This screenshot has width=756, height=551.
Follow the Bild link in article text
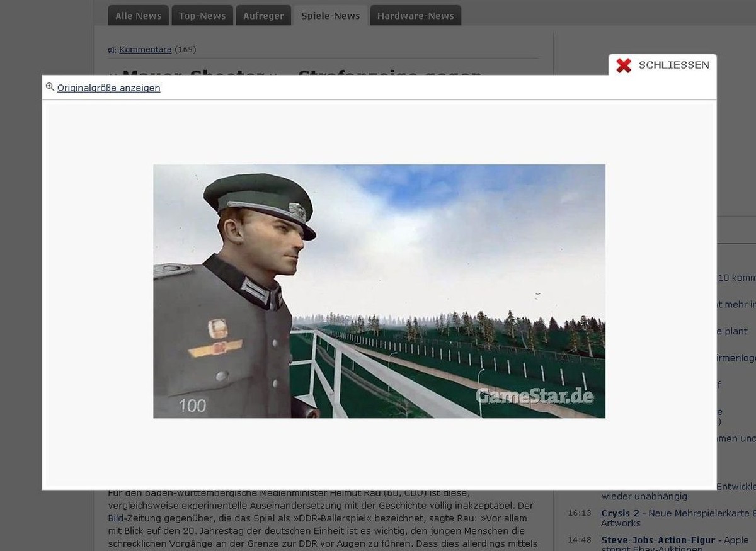click(x=115, y=518)
